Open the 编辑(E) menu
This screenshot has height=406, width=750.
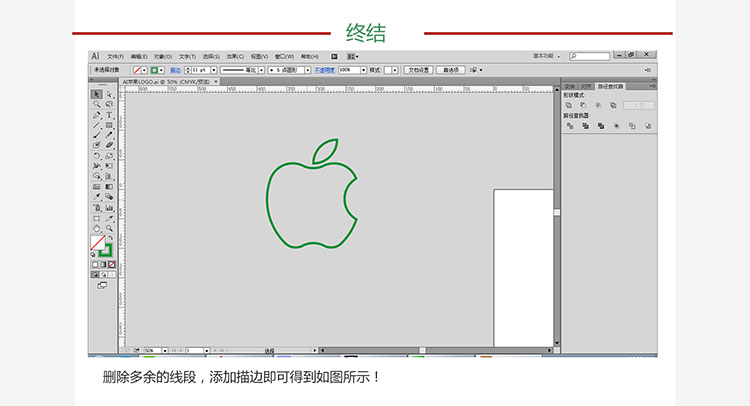point(139,56)
